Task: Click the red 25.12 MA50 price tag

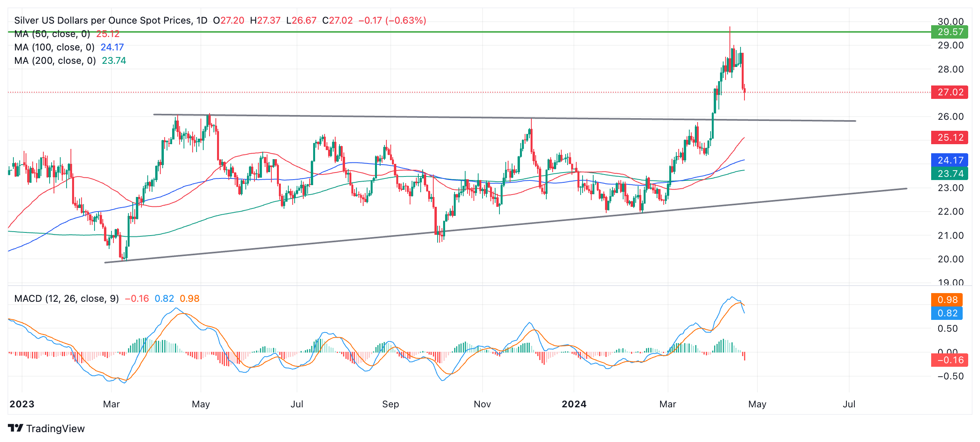Action: click(x=950, y=137)
